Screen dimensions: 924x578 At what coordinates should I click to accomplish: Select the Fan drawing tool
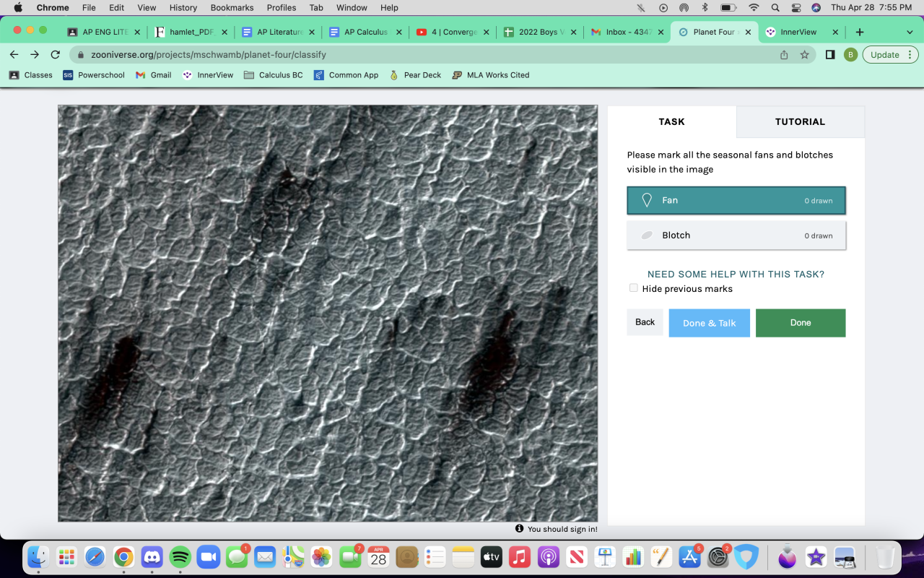point(736,201)
